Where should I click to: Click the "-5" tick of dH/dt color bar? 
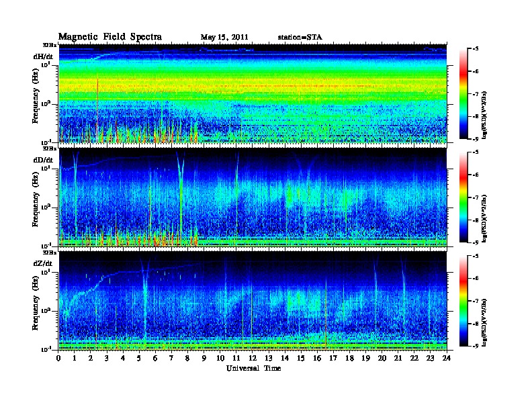click(476, 49)
